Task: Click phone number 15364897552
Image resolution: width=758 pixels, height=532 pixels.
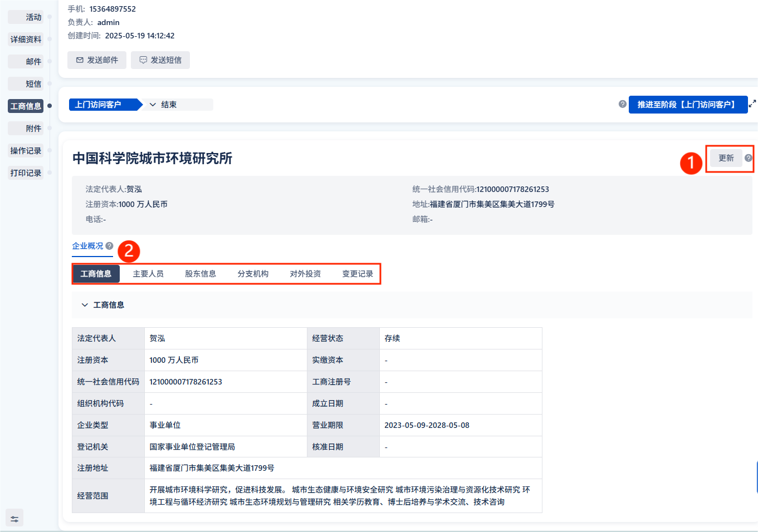Action: click(x=113, y=9)
